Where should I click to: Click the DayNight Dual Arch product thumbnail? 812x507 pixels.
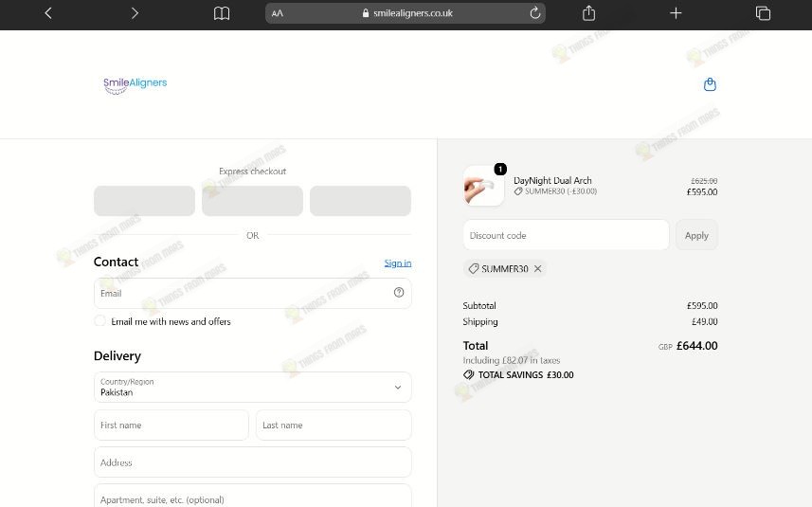click(x=483, y=186)
